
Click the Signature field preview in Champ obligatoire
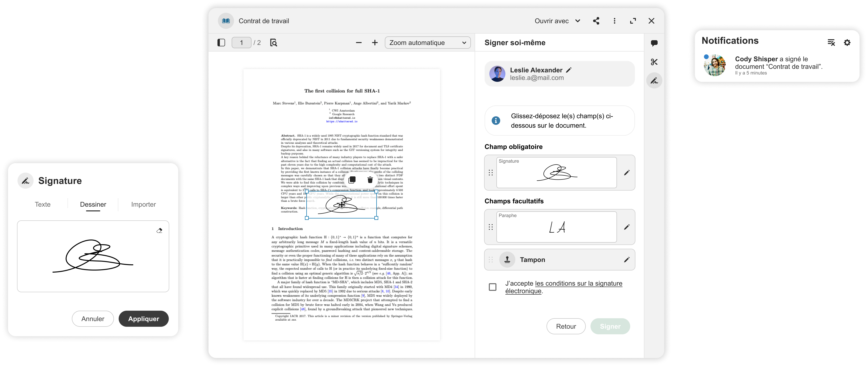pos(556,173)
